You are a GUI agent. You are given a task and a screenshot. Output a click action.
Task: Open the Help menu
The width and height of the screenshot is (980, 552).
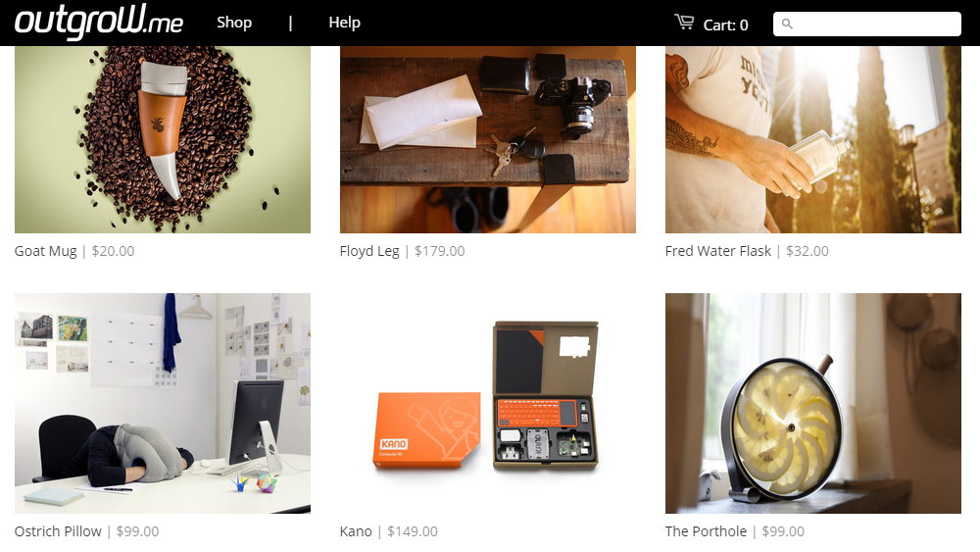tap(344, 23)
